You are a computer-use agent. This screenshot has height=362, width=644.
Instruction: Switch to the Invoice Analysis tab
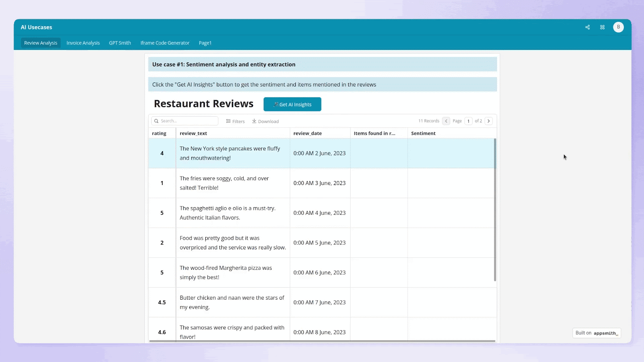coord(83,43)
